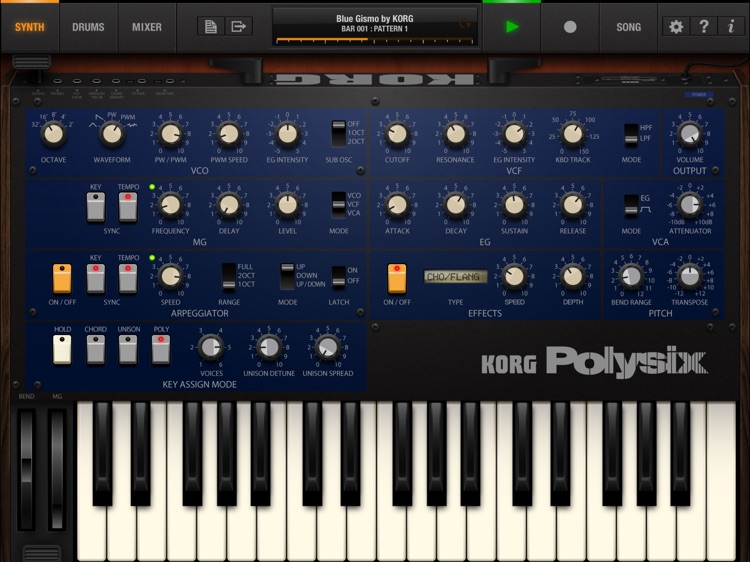Click the ARPEGGIATOR SPEED knob
The width and height of the screenshot is (750, 562).
tap(170, 276)
